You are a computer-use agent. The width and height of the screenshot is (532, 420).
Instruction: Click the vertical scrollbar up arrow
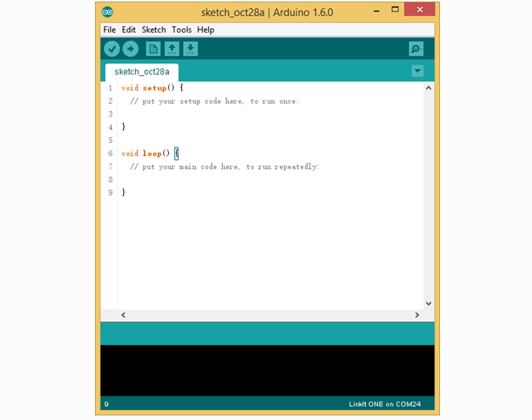point(429,88)
